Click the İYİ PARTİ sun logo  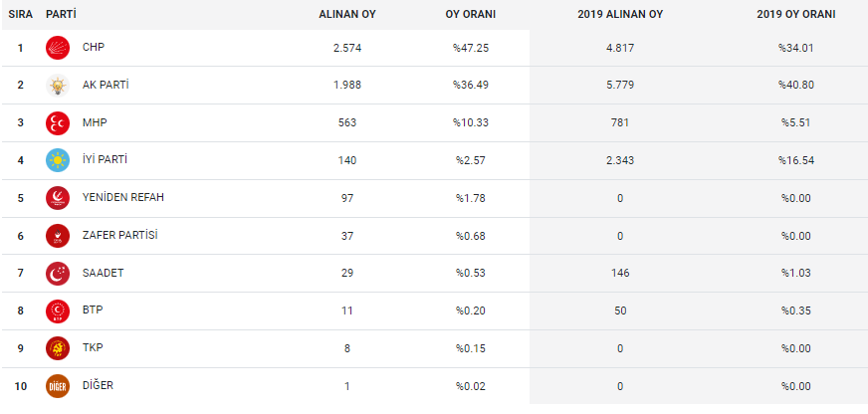tap(58, 160)
